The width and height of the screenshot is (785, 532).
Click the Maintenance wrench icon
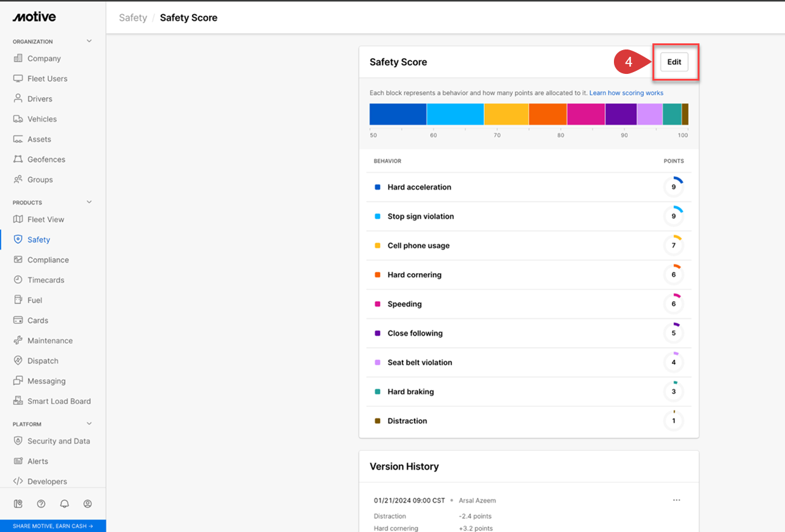click(18, 340)
